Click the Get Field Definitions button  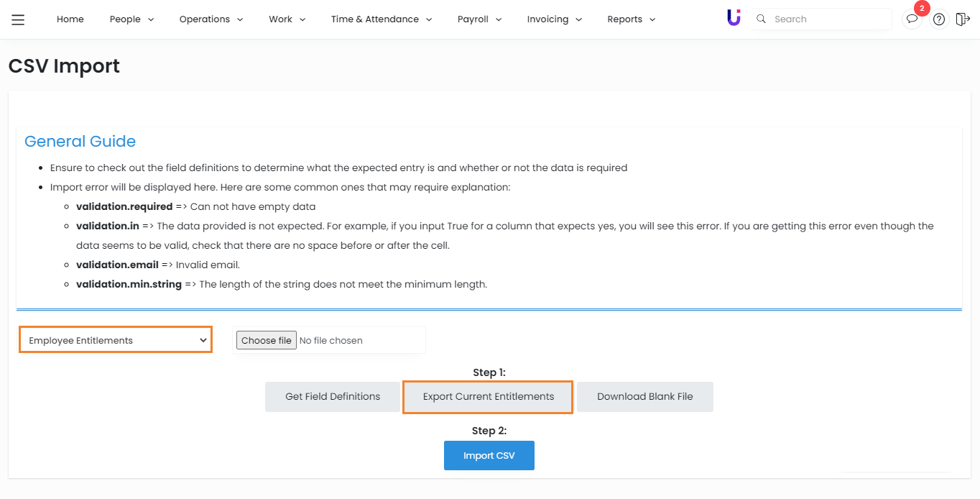[333, 396]
